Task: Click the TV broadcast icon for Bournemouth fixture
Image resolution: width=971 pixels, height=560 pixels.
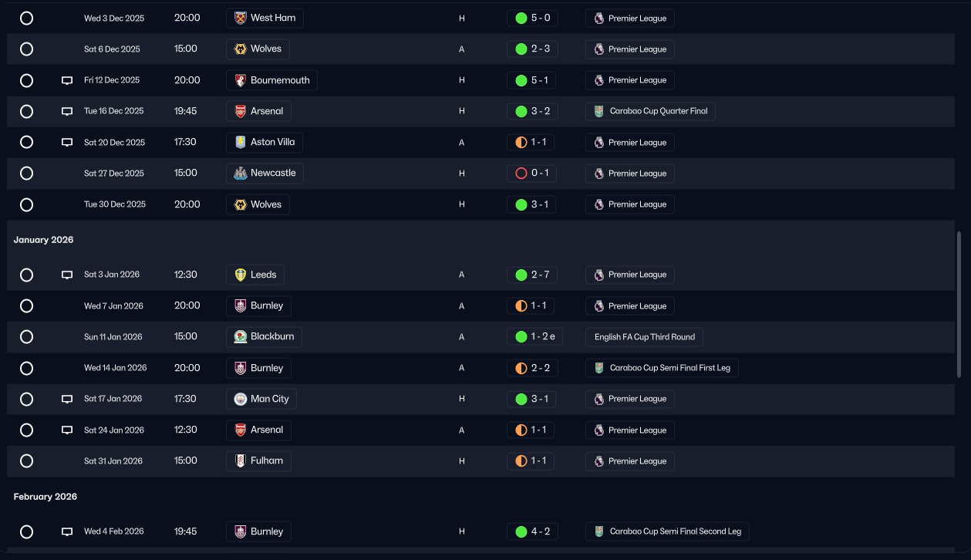Action: [67, 80]
